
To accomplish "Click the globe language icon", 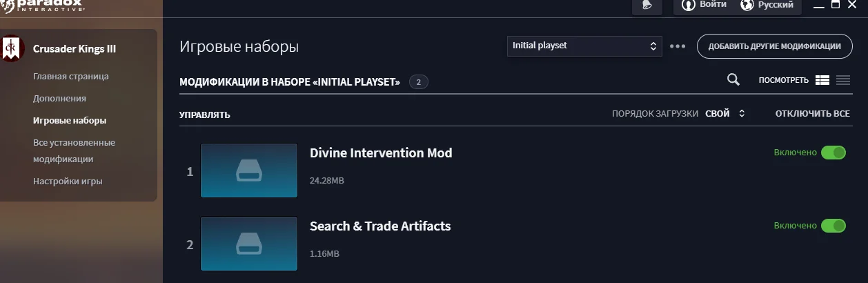I will 747,5.
